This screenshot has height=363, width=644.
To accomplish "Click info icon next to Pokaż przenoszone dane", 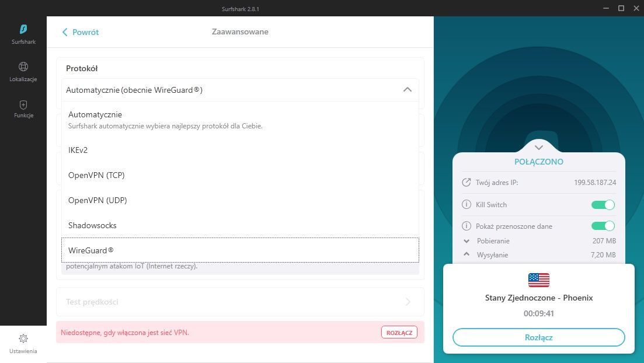I will point(466,226).
